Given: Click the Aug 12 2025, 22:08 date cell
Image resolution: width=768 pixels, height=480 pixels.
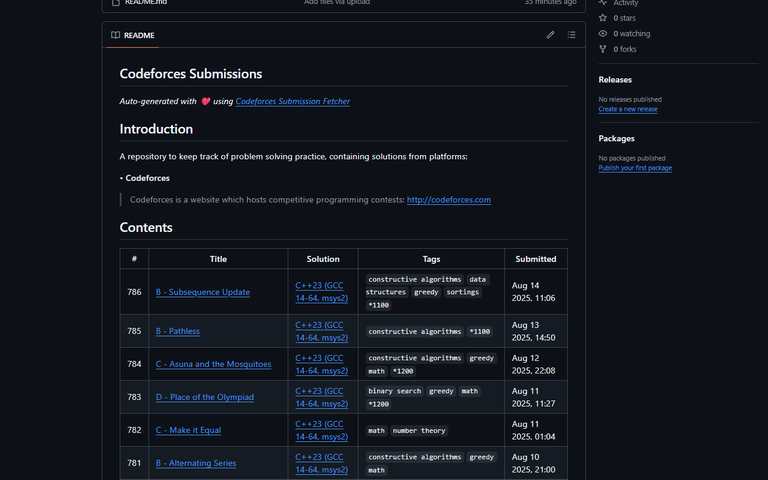Looking at the screenshot, I should tap(536, 364).
